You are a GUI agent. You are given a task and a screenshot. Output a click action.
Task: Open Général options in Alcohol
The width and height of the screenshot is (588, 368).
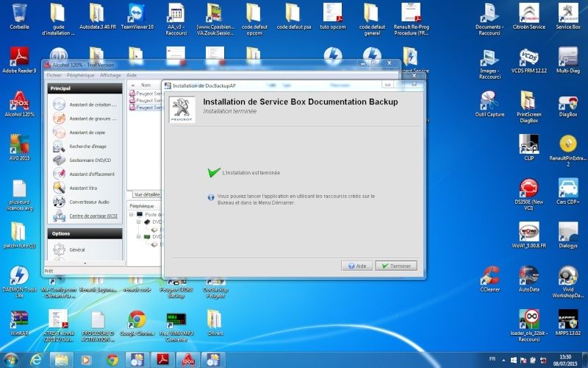coord(69,250)
